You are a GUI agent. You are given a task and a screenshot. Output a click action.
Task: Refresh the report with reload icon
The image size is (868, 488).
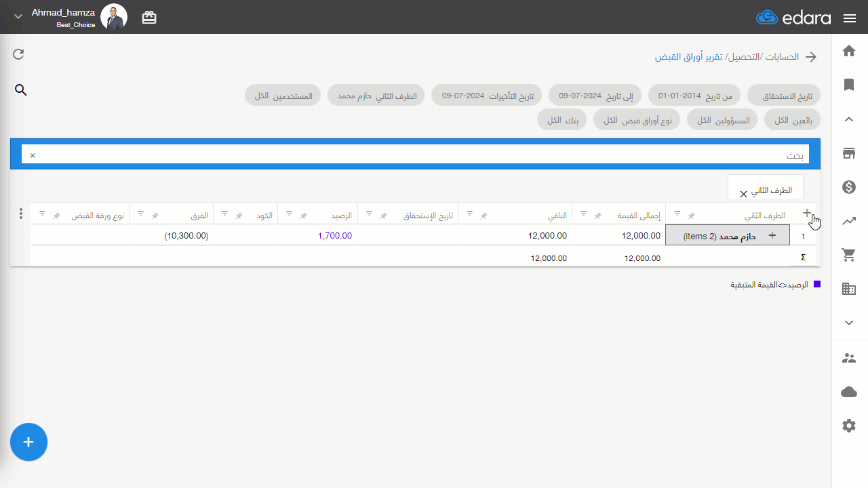(18, 54)
